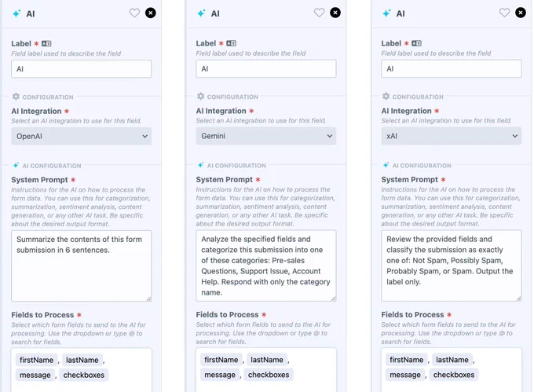Screen dimensions: 534x392
Task: Click Label input in the Gemini panel
Action: point(266,69)
